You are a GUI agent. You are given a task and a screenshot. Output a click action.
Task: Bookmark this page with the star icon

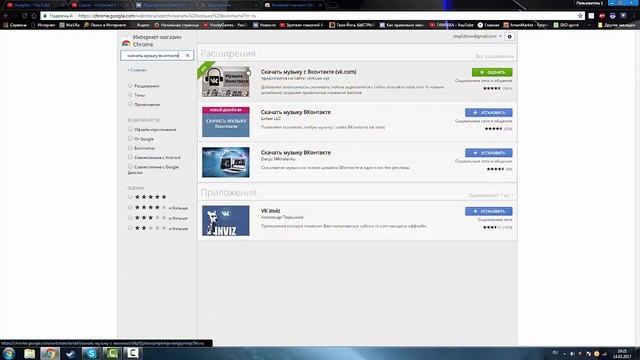(x=580, y=16)
